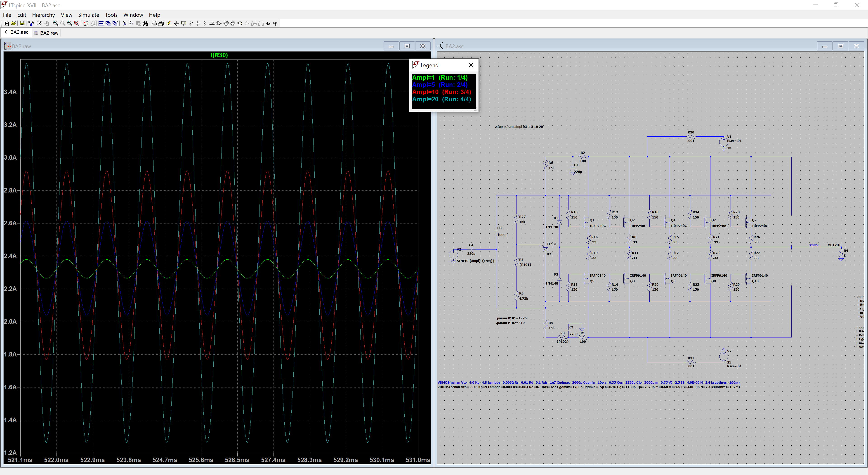Screen dimensions: 868x475
Task: Click the Print Setup icon
Action: point(161,23)
